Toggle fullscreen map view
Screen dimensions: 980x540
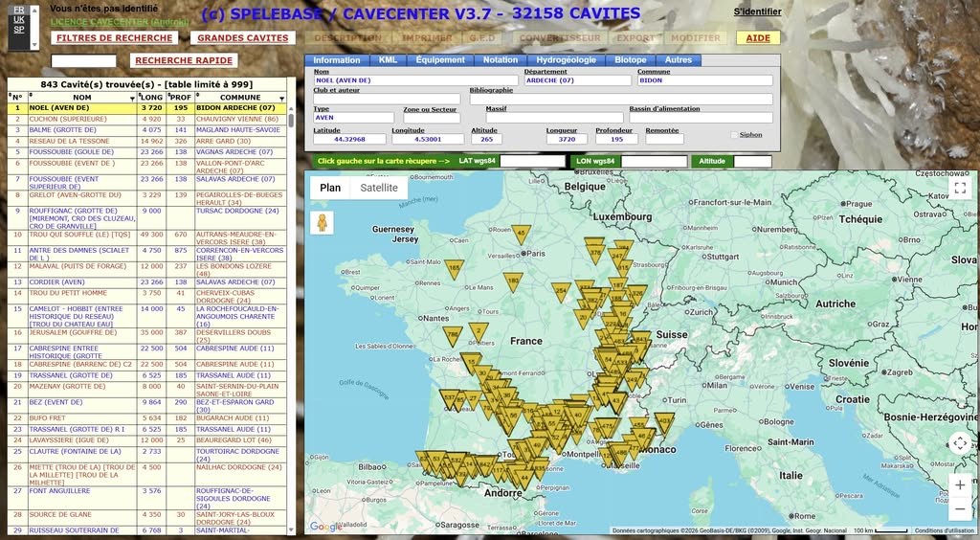[x=960, y=188]
